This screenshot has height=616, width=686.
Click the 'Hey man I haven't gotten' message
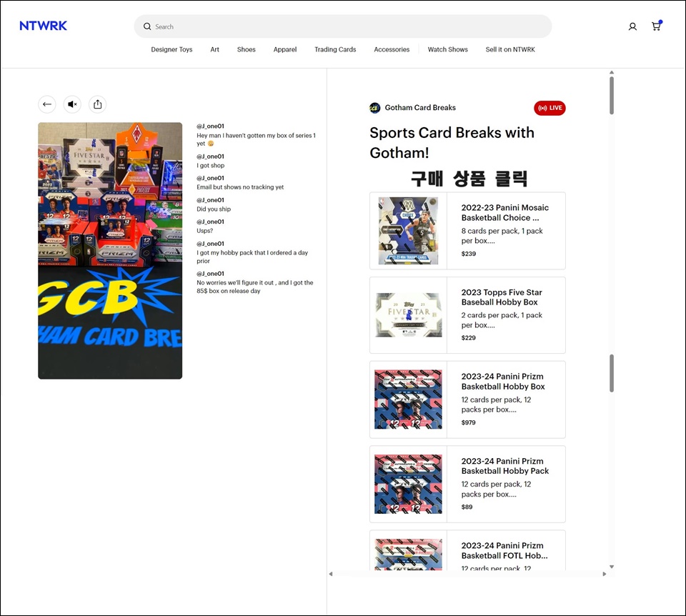pyautogui.click(x=256, y=139)
